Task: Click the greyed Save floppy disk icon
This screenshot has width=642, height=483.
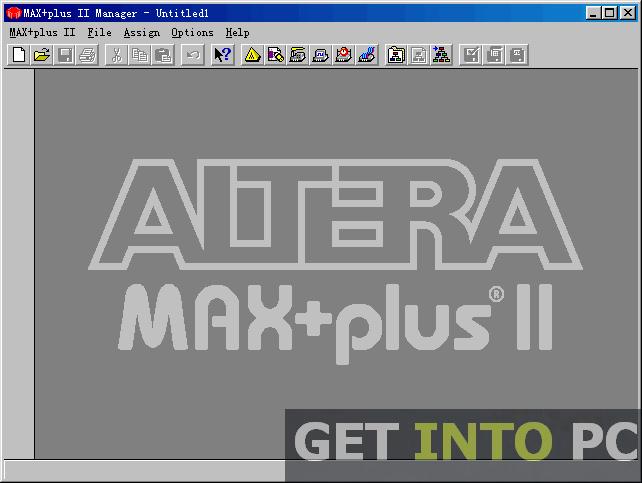Action: [x=65, y=55]
